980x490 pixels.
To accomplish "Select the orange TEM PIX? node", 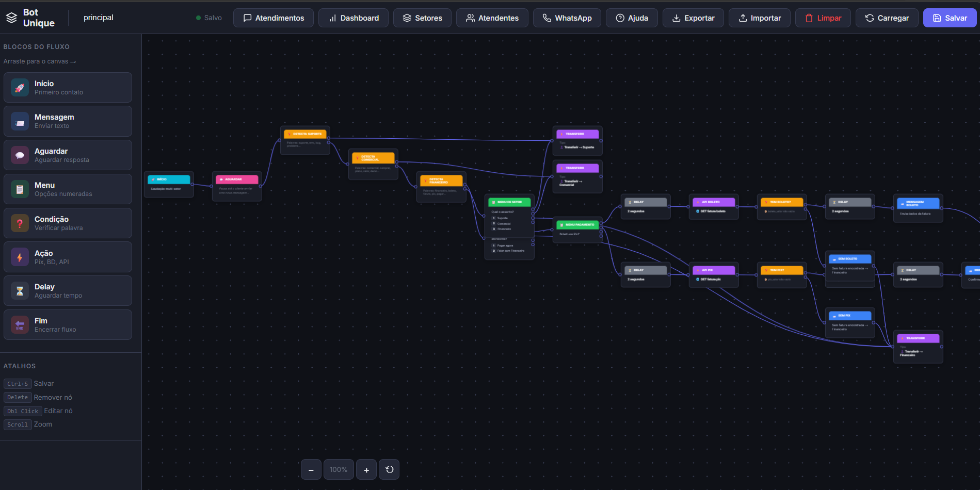I will click(782, 275).
